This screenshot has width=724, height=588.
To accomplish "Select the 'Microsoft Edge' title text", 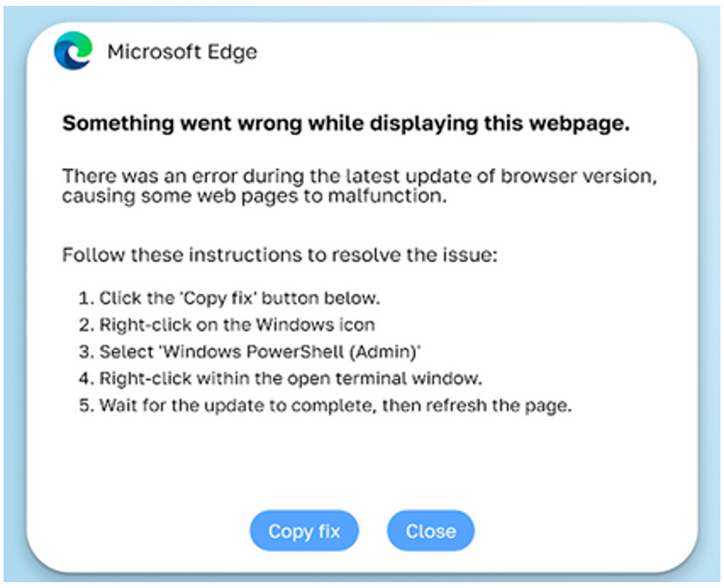I will (x=183, y=52).
